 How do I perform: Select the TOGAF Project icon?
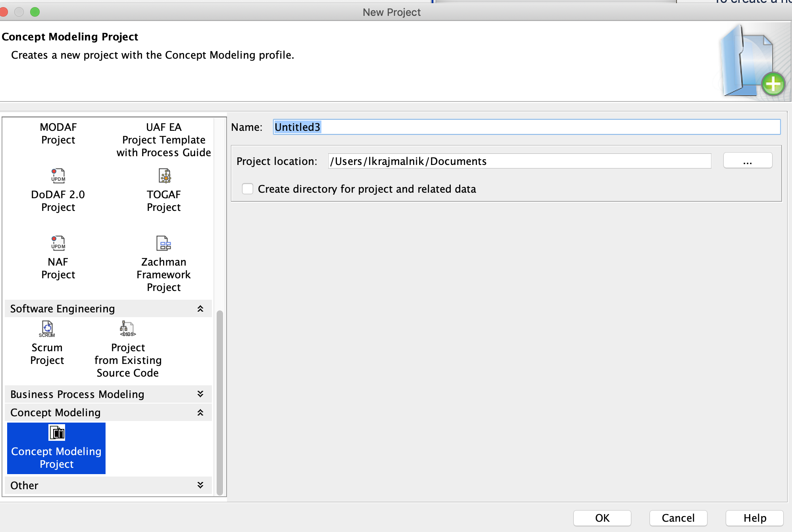click(x=164, y=176)
